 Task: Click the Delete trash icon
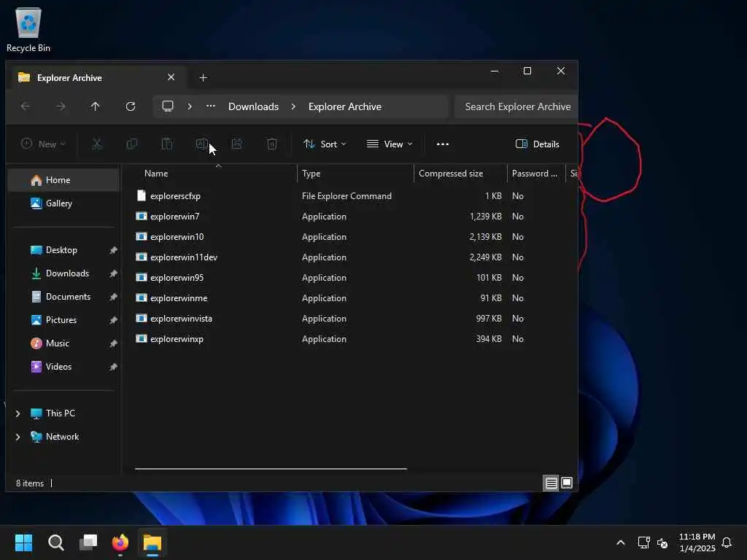click(271, 144)
